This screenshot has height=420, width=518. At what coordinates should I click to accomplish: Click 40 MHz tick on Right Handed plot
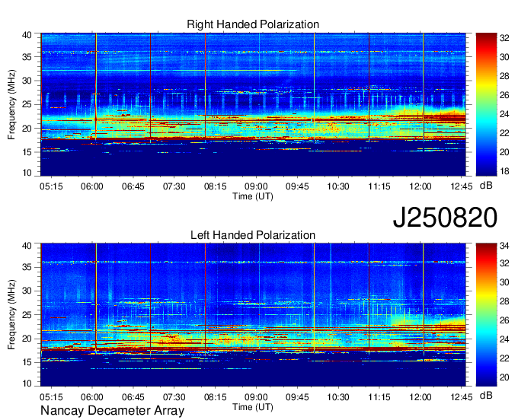point(27,35)
